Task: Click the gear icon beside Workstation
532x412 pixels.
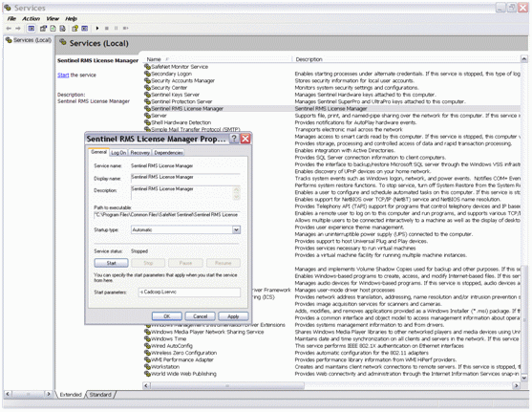Action: coord(147,367)
